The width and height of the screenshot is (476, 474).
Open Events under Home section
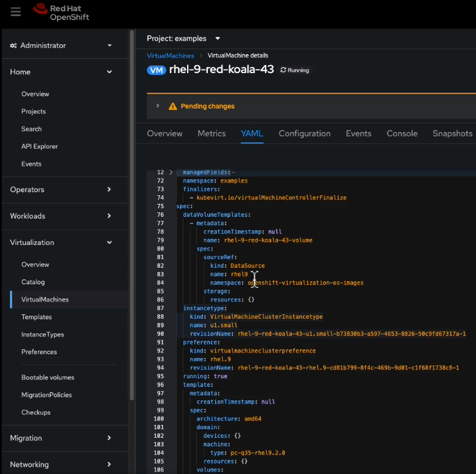31,164
